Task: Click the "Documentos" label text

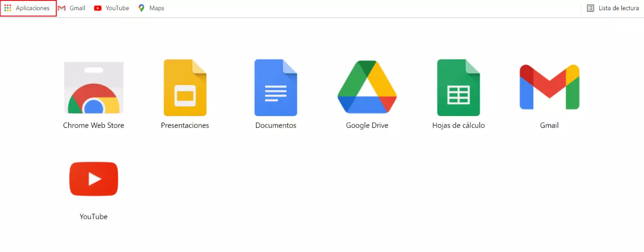Action: [x=276, y=125]
